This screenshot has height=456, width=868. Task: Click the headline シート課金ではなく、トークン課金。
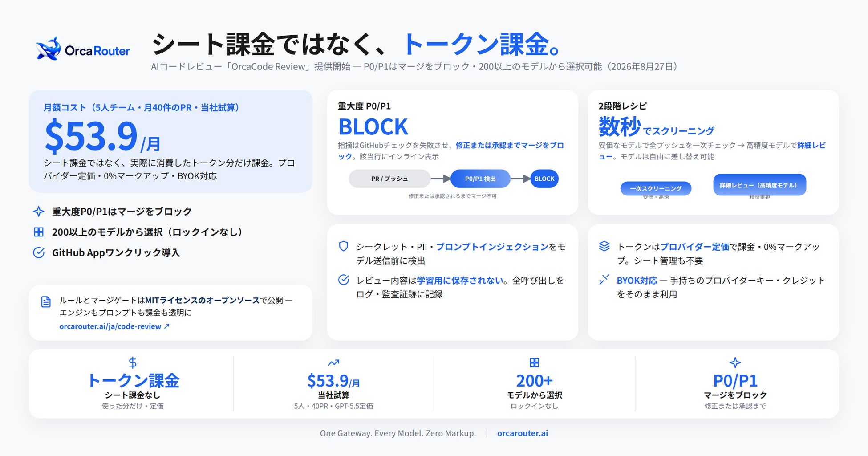357,44
